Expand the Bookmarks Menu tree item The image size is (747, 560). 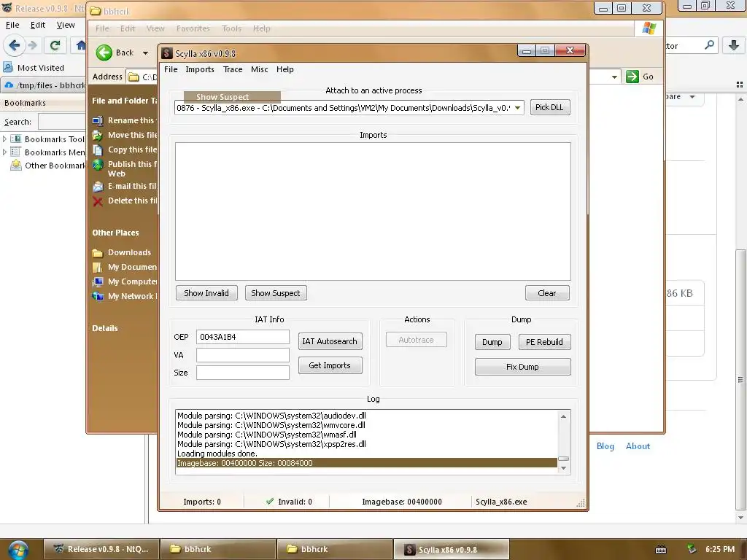[x=5, y=152]
